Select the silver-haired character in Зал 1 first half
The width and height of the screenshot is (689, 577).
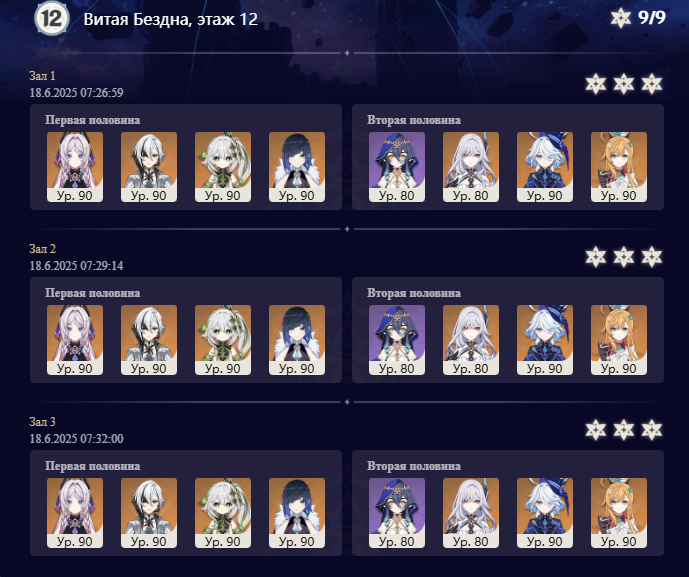[149, 167]
